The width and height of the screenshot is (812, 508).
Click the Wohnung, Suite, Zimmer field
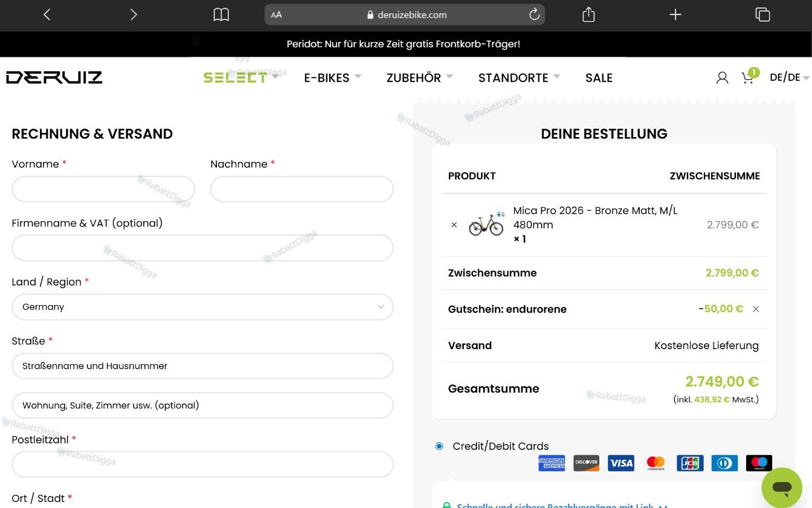point(202,405)
